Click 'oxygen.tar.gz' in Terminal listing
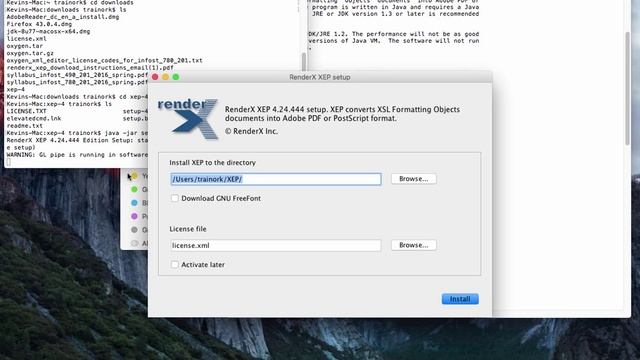640x360 pixels. pos(30,53)
